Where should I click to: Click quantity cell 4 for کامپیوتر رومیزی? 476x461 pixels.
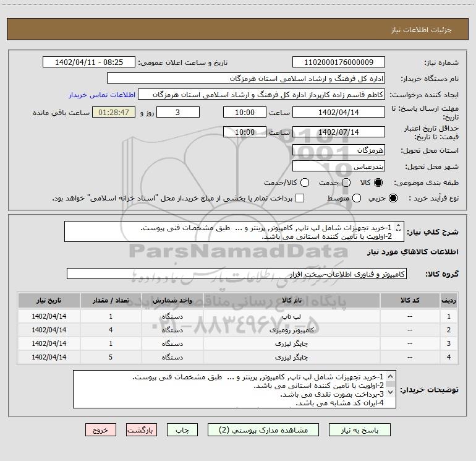(111, 330)
